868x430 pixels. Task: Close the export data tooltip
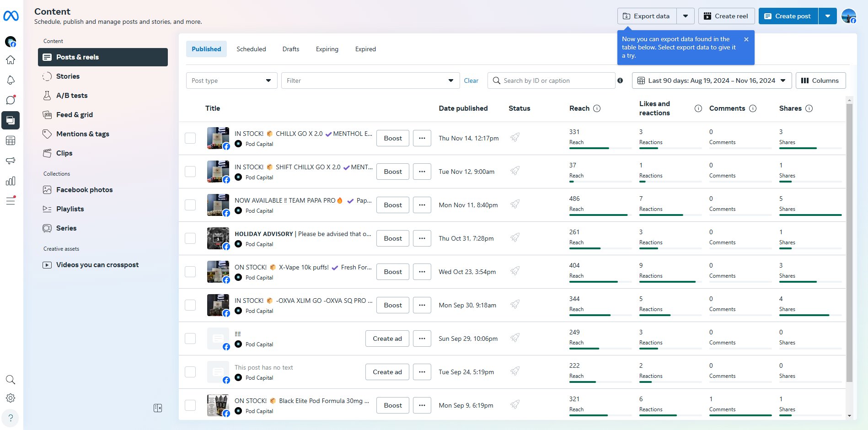pos(746,39)
